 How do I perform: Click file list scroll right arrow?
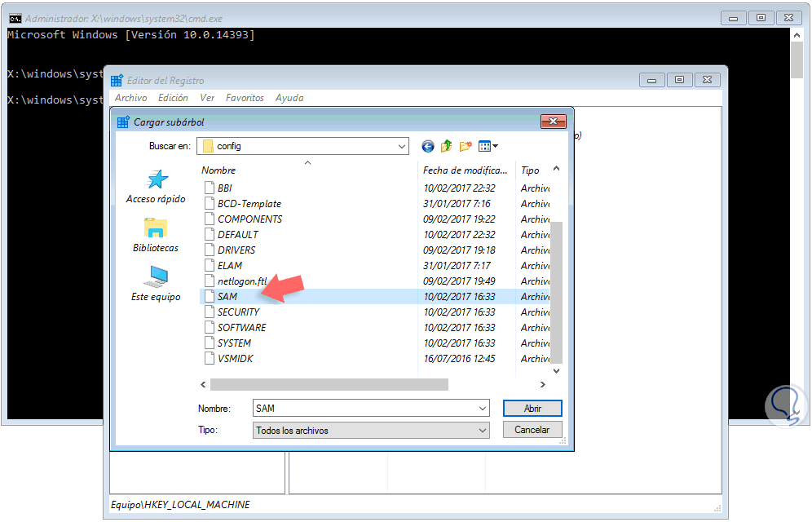coord(543,384)
